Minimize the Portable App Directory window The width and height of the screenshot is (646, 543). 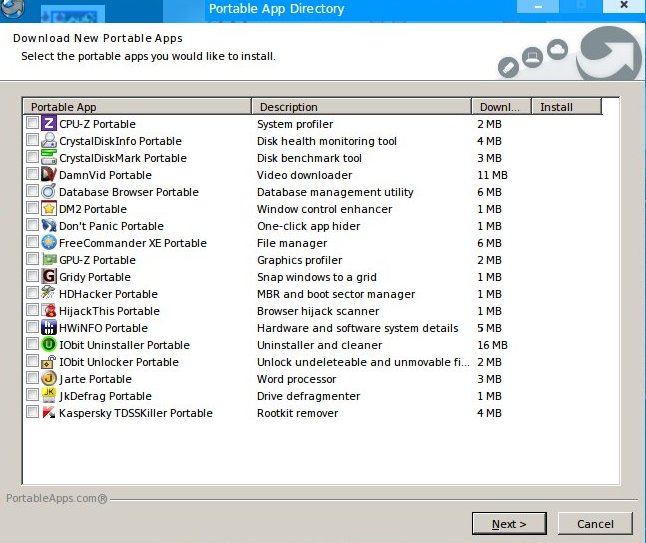(x=538, y=6)
